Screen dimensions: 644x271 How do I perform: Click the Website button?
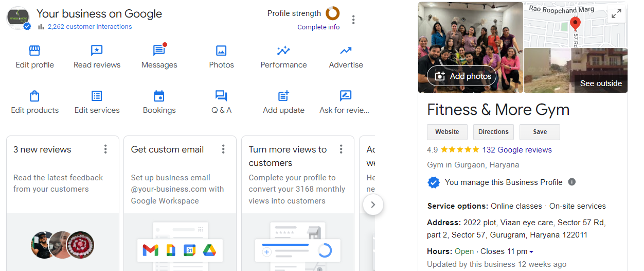[447, 132]
